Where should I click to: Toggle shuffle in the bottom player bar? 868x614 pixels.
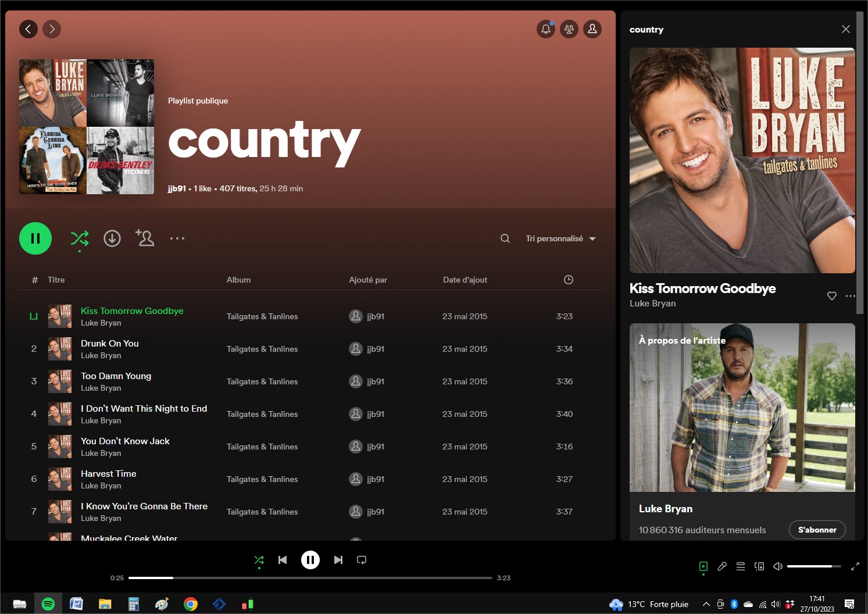(x=259, y=560)
